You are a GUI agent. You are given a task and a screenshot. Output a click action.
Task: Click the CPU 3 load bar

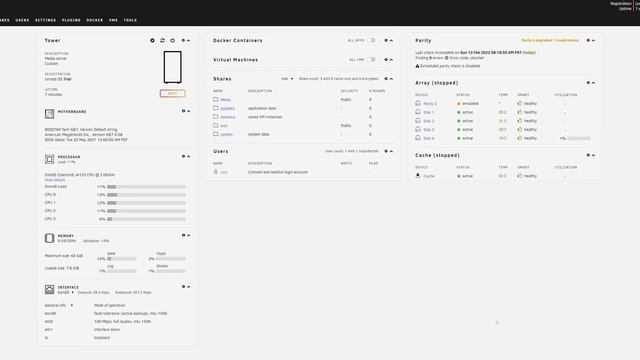point(146,219)
